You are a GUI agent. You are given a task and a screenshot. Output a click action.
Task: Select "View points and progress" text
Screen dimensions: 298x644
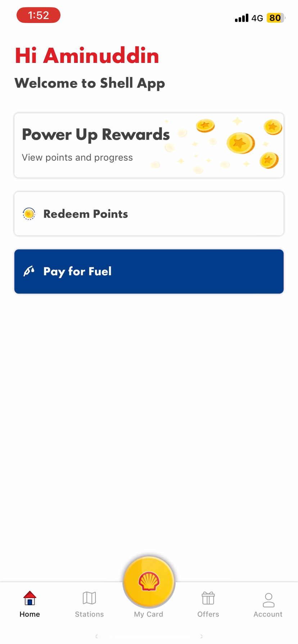coord(77,157)
